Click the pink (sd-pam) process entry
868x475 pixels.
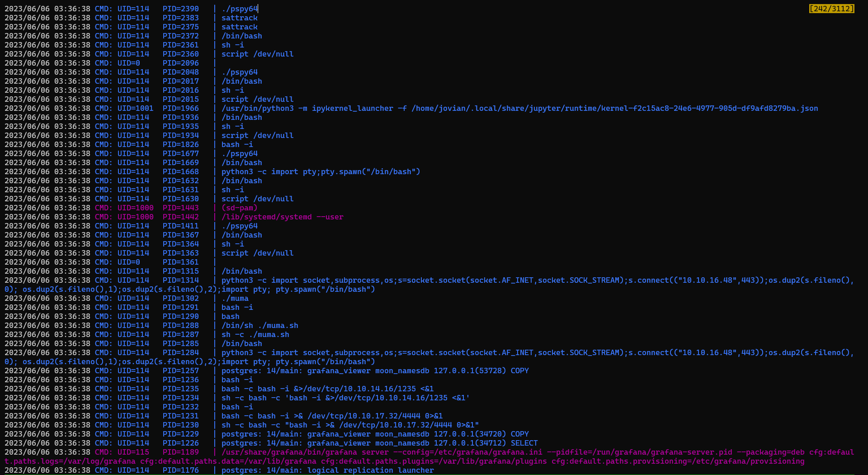[x=239, y=208]
